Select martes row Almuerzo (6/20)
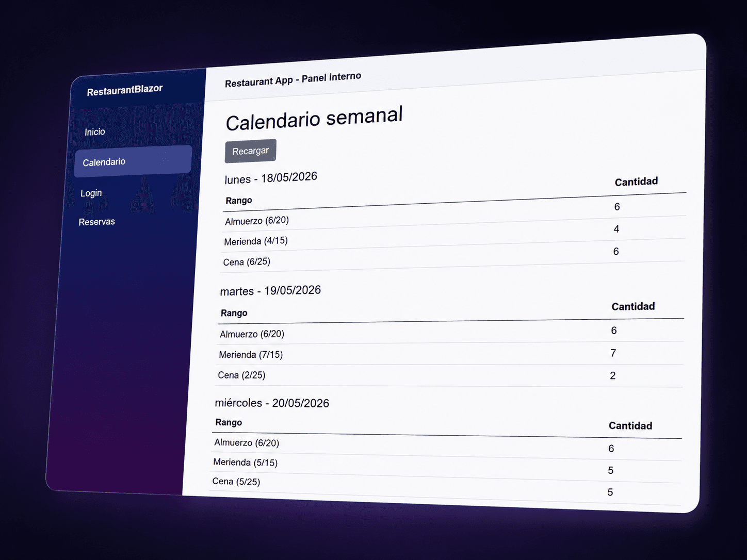The height and width of the screenshot is (560, 747). coord(451,332)
